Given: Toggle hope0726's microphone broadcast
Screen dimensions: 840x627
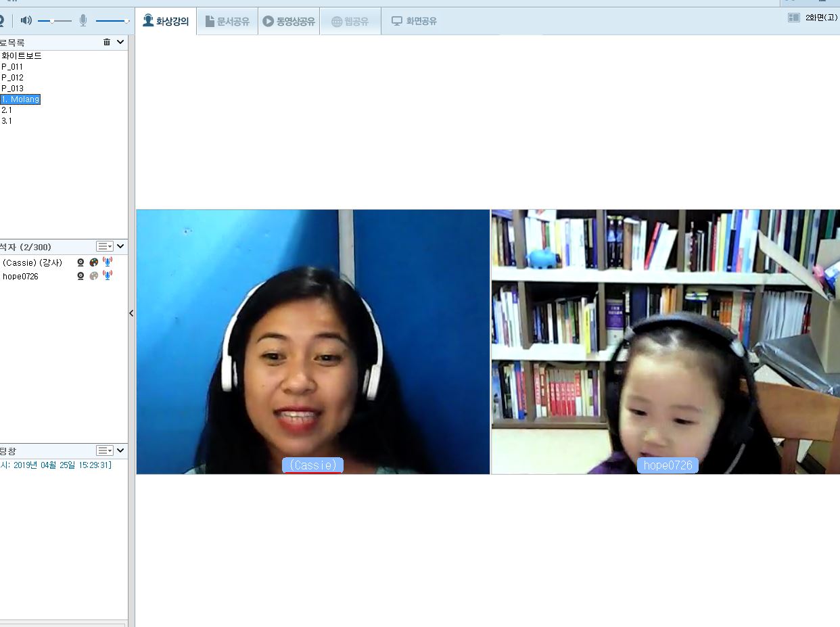Looking at the screenshot, I should (x=107, y=275).
